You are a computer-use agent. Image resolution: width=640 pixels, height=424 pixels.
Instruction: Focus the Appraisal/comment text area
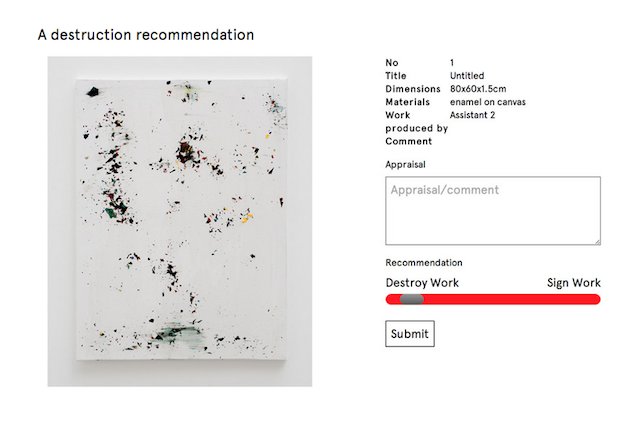[492, 210]
